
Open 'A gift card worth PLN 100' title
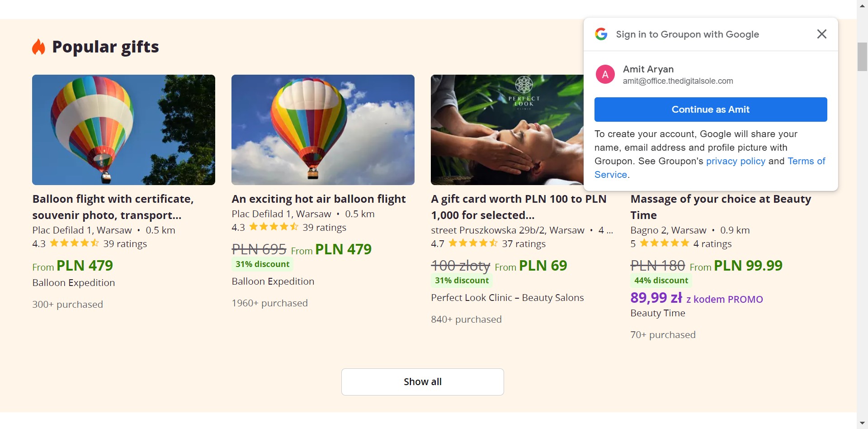(x=519, y=207)
